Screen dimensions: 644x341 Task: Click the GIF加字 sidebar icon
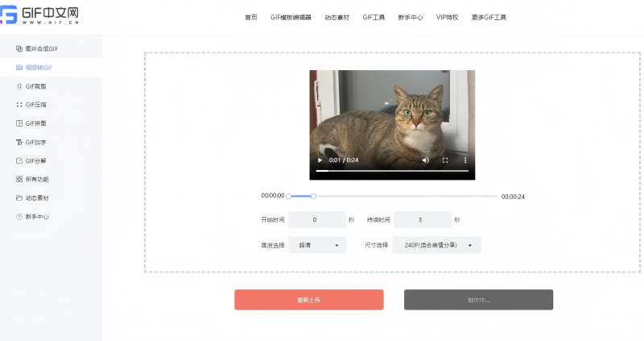click(x=19, y=143)
